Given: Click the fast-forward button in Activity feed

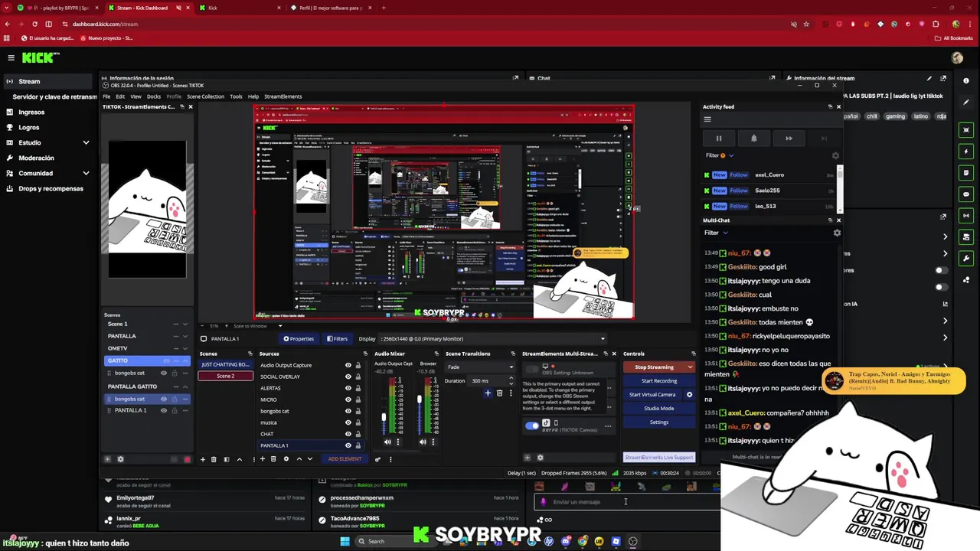Looking at the screenshot, I should pos(789,139).
